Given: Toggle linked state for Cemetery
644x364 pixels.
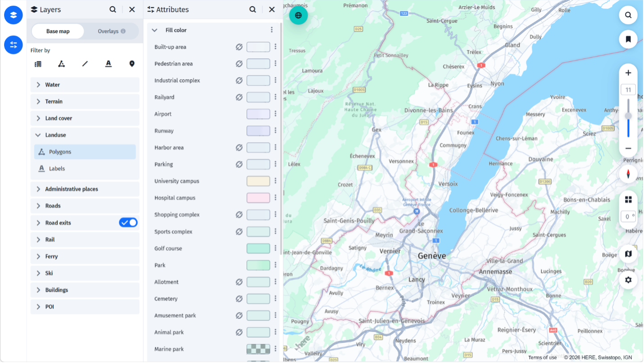Looking at the screenshot, I should click(239, 299).
